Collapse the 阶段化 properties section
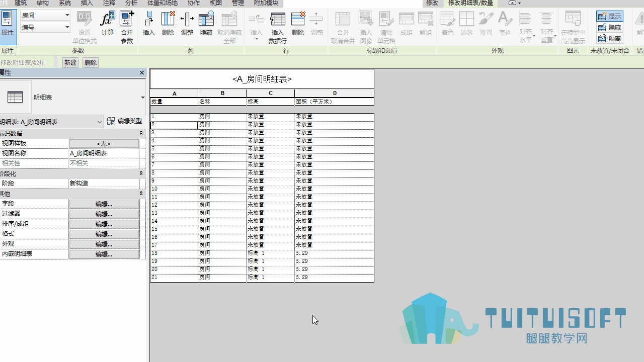Viewport: 644px width, 362px height. pyautogui.click(x=141, y=173)
